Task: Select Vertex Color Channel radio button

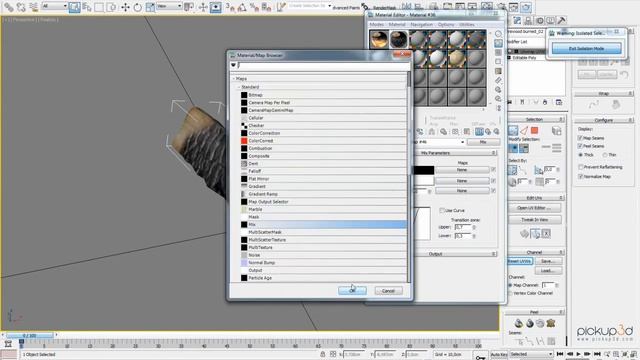Action: point(510,293)
